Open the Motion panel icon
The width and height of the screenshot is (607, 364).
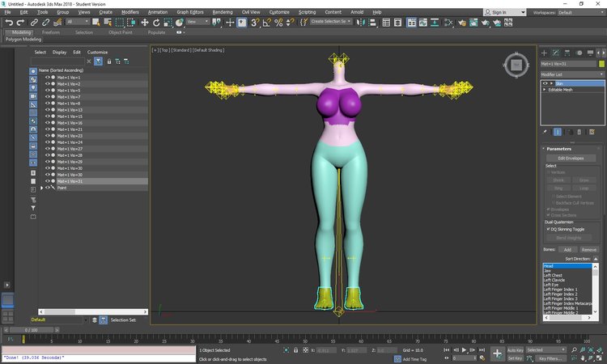coord(579,53)
